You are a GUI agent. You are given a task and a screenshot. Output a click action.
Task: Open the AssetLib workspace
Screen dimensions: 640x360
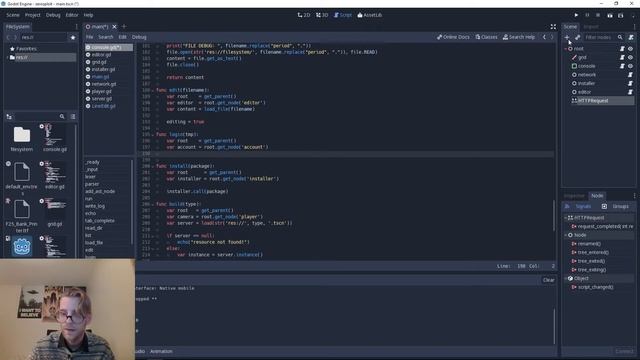click(x=370, y=15)
